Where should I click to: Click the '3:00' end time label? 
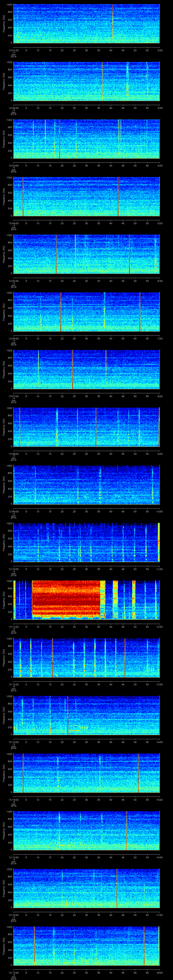tap(160, 108)
